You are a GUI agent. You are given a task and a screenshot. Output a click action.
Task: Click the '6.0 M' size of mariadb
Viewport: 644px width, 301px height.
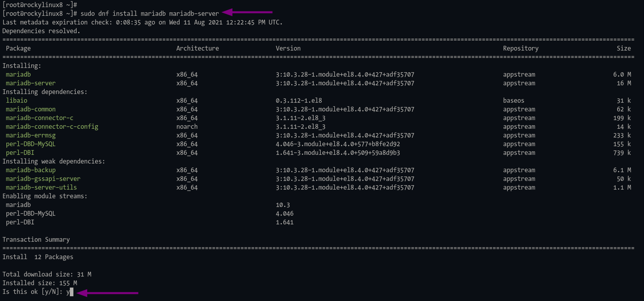coord(622,74)
